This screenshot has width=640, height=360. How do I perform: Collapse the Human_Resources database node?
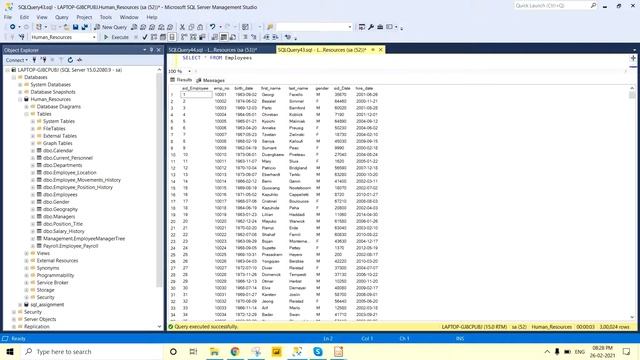(x=20, y=99)
